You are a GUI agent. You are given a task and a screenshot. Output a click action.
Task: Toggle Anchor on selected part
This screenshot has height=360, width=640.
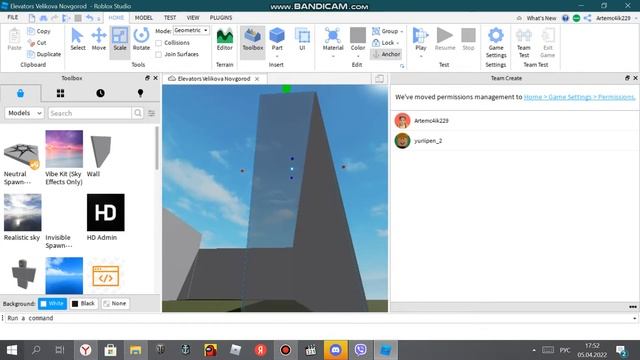(x=386, y=54)
